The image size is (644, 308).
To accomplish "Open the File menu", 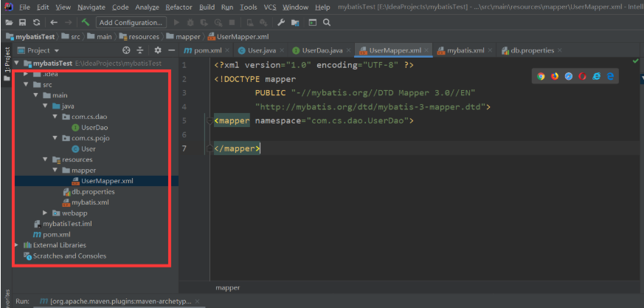I will click(24, 7).
